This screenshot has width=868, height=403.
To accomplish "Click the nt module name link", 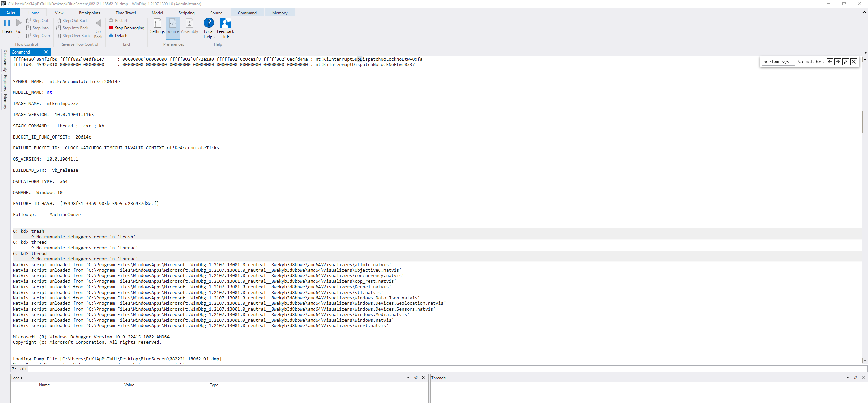I will [49, 92].
